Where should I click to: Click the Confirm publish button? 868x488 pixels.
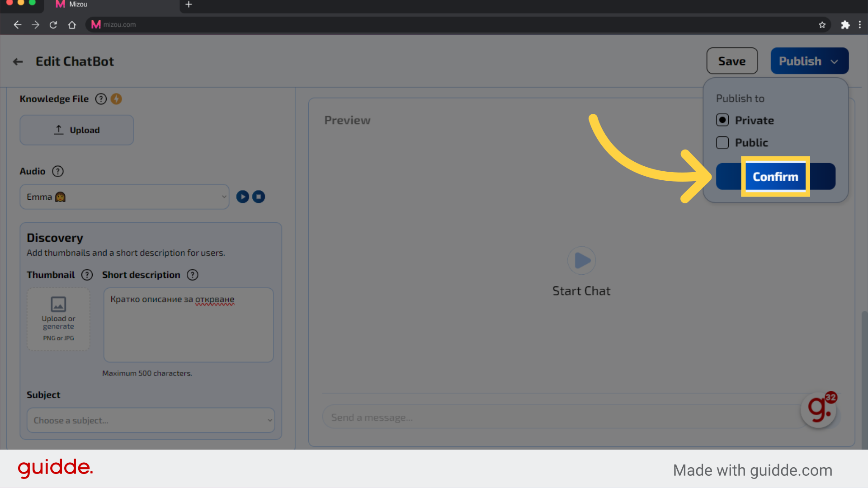click(x=775, y=176)
